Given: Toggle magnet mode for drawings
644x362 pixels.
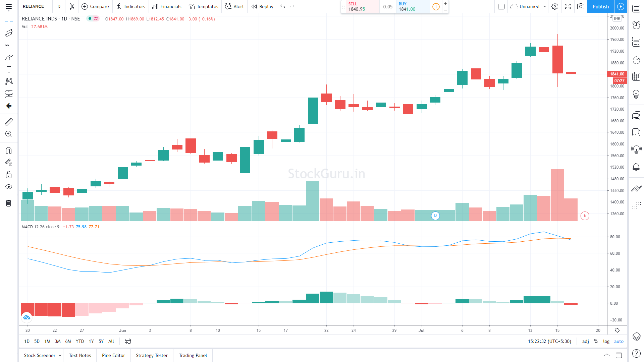Looking at the screenshot, I should point(9,150).
